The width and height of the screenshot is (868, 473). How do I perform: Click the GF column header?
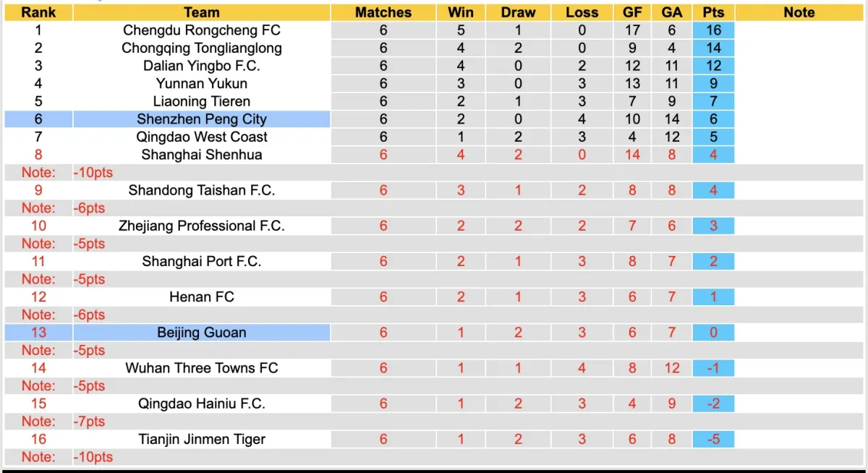click(x=632, y=12)
